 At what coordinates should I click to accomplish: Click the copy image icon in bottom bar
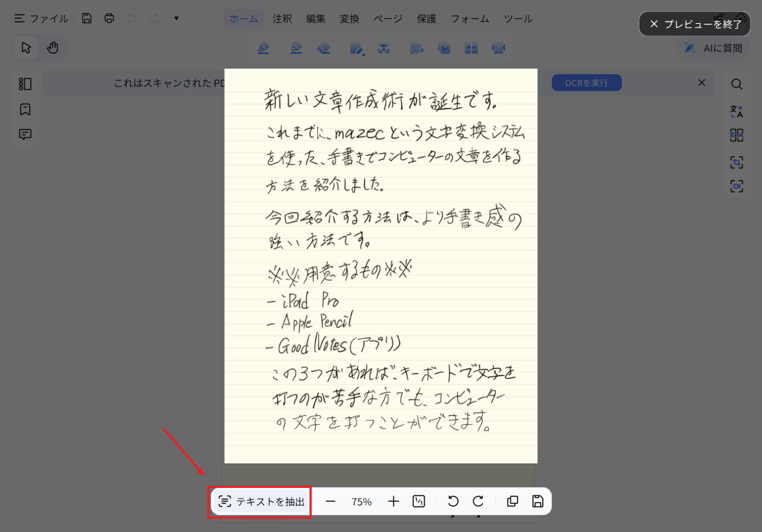(512, 501)
